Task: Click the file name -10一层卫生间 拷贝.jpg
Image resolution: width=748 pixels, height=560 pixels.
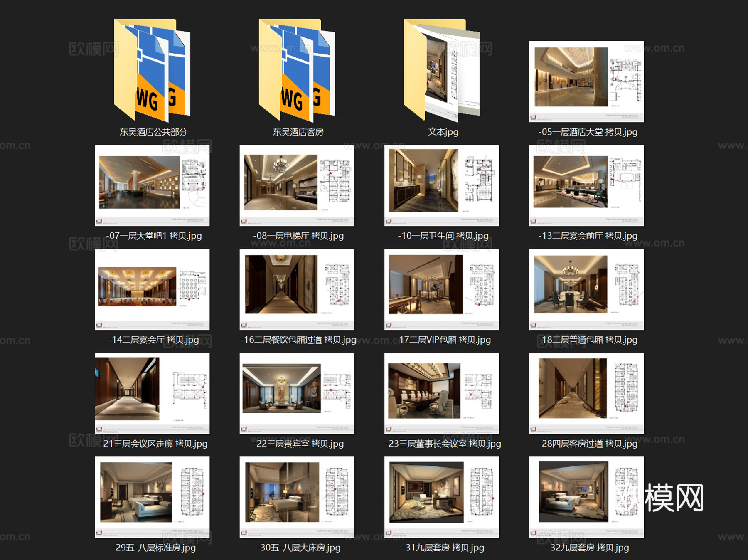Action: click(443, 236)
